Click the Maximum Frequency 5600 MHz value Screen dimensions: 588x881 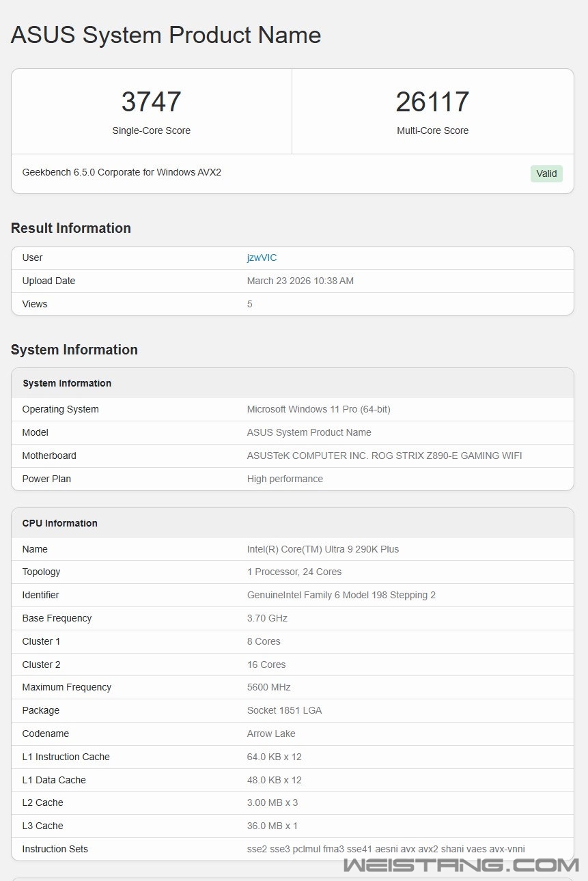click(x=268, y=687)
